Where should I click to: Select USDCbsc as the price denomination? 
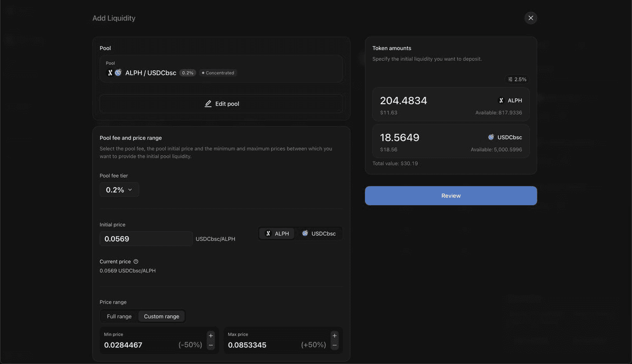click(319, 233)
